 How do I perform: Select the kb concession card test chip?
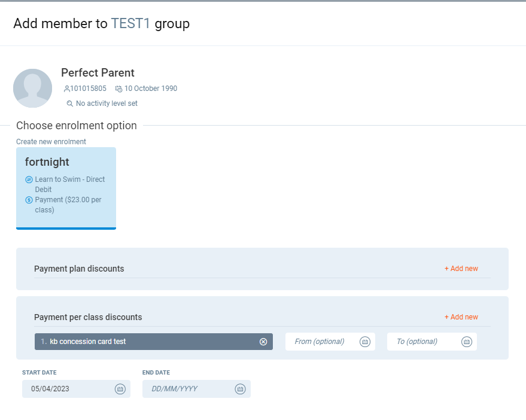click(144, 342)
